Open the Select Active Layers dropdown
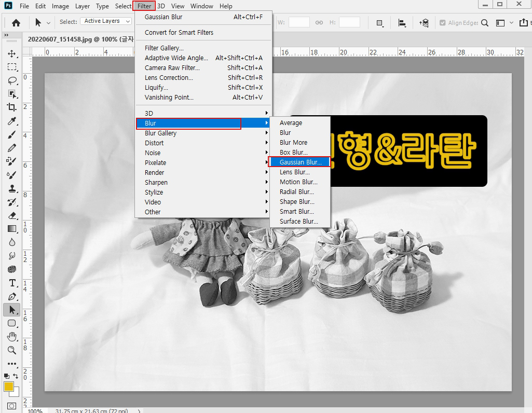Viewport: 532px width, 413px height. click(x=106, y=21)
